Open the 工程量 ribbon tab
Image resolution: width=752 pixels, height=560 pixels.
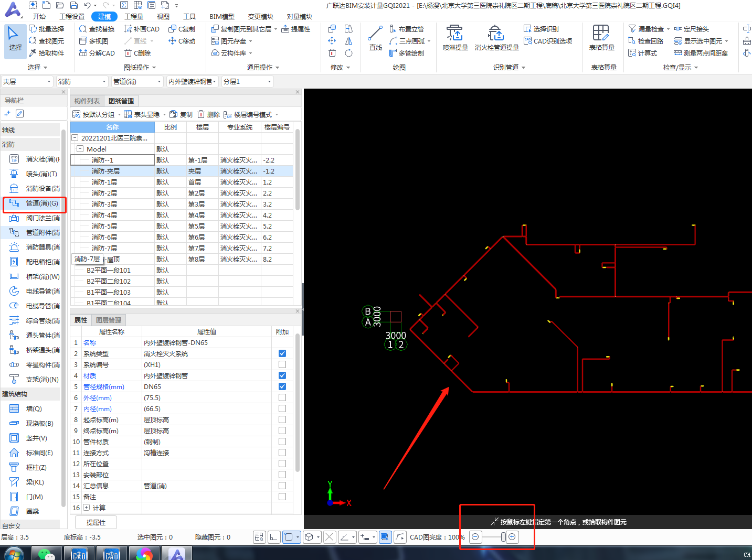tap(133, 16)
